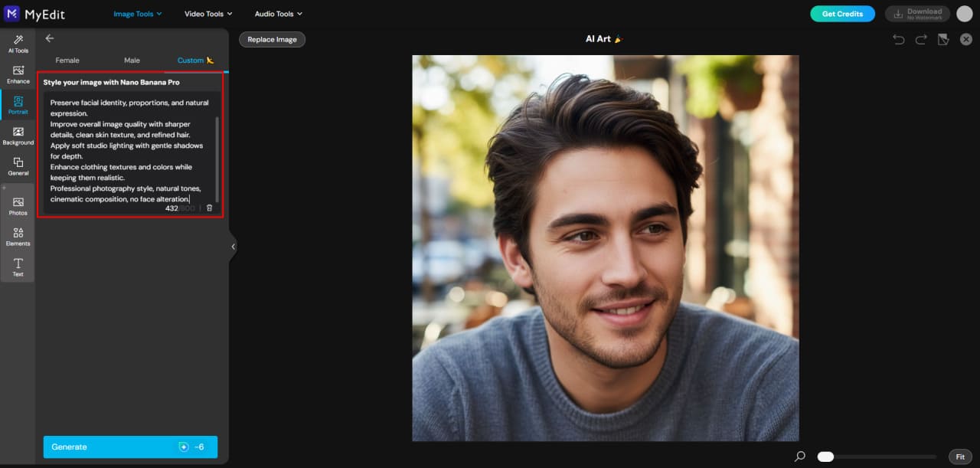Open the AI Tools sidebar panel
Viewport: 980px width, 468px height.
(x=18, y=44)
